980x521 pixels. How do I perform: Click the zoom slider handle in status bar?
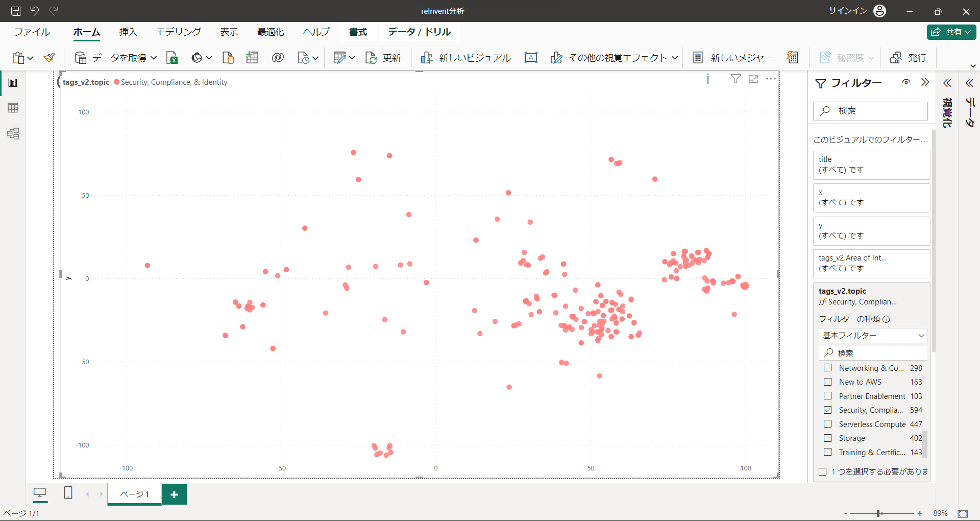pyautogui.click(x=879, y=513)
